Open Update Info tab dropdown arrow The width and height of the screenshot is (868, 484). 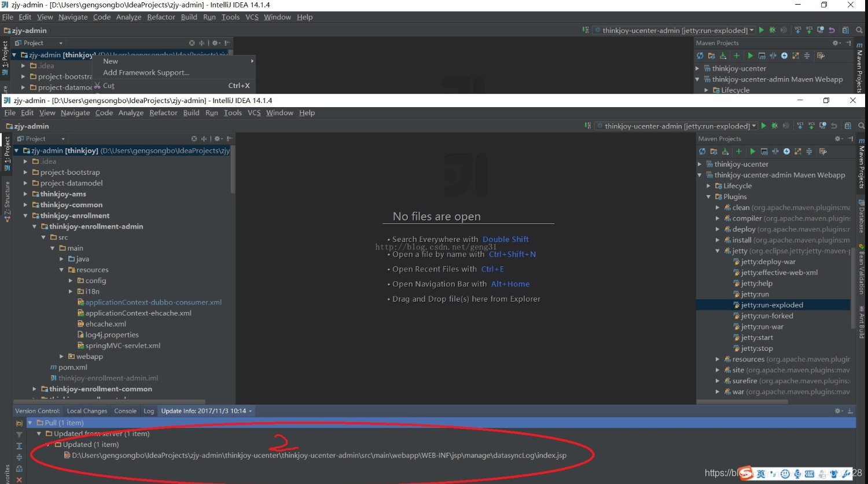pos(251,411)
